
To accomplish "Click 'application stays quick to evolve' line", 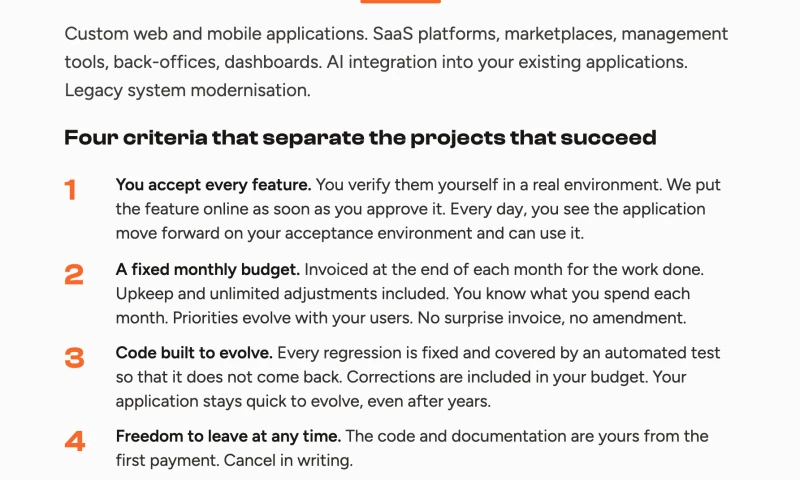I will pyautogui.click(x=239, y=401).
